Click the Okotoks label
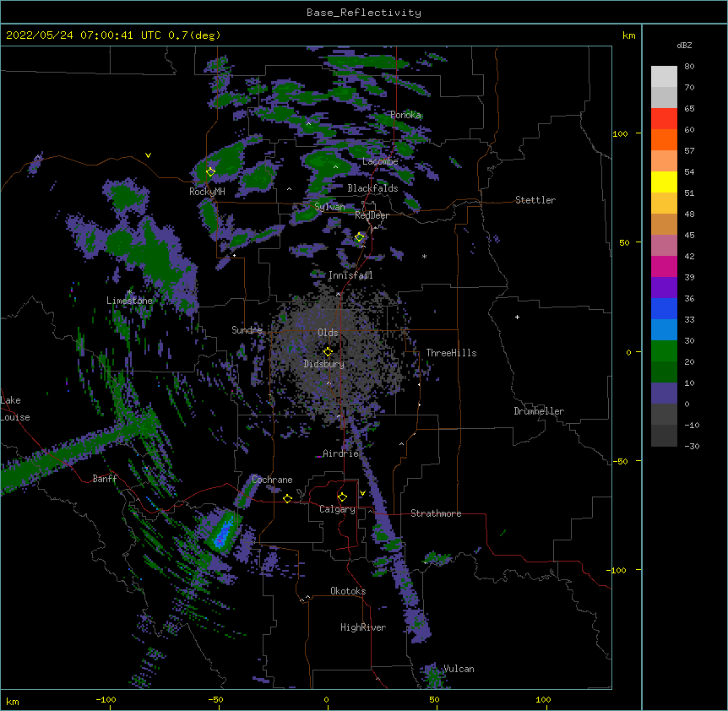 coord(348,591)
